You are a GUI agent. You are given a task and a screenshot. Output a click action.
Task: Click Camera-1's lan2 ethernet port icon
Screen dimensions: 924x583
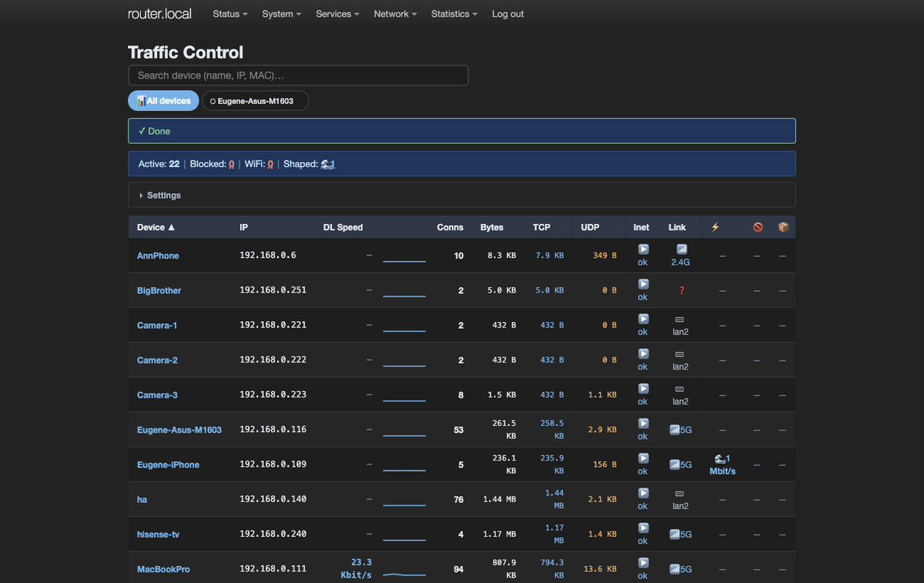[x=680, y=319]
